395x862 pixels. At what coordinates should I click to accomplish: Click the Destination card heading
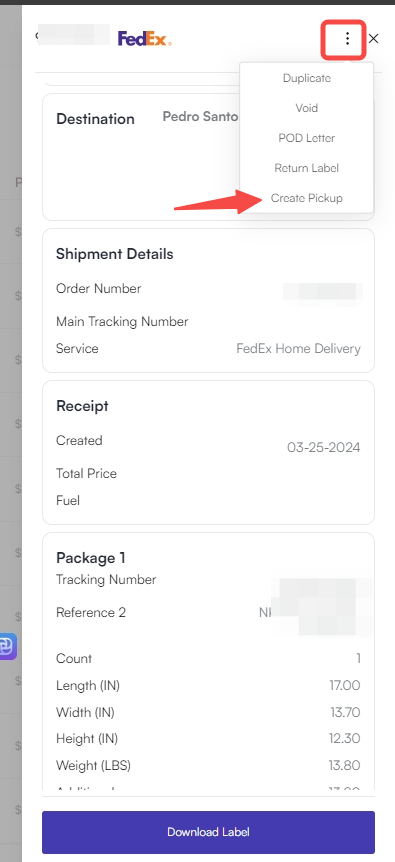[x=95, y=119]
